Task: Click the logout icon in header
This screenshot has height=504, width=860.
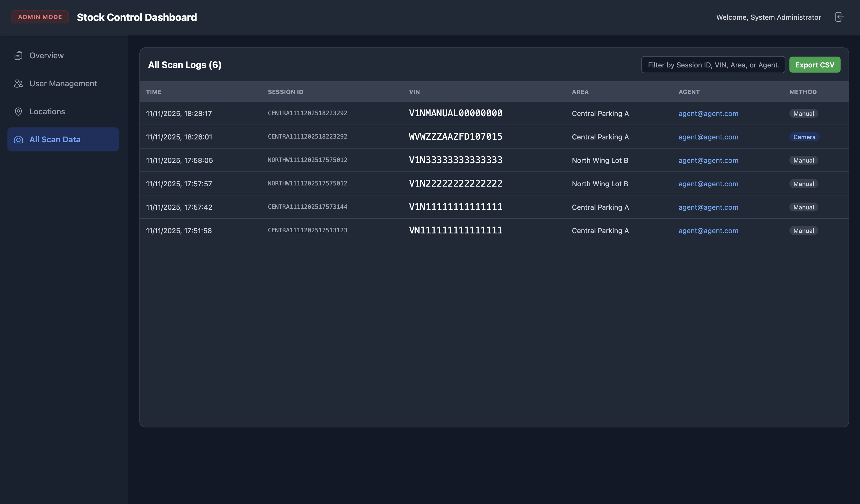Action: [x=839, y=17]
